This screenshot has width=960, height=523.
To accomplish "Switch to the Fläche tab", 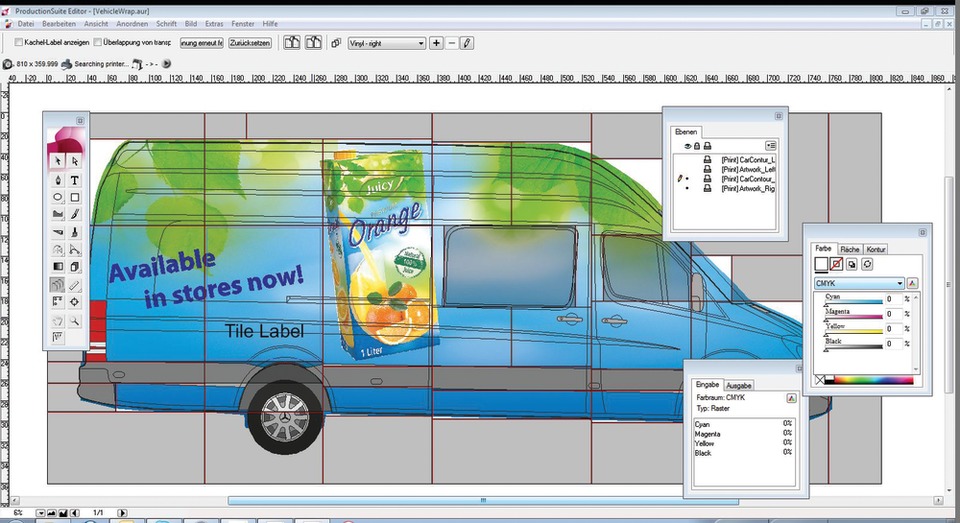I will [x=849, y=249].
